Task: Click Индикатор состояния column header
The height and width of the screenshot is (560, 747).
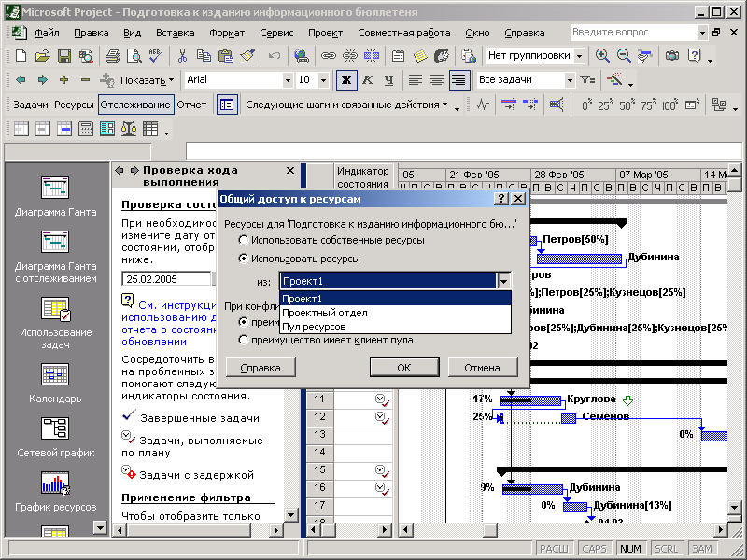Action: [362, 177]
